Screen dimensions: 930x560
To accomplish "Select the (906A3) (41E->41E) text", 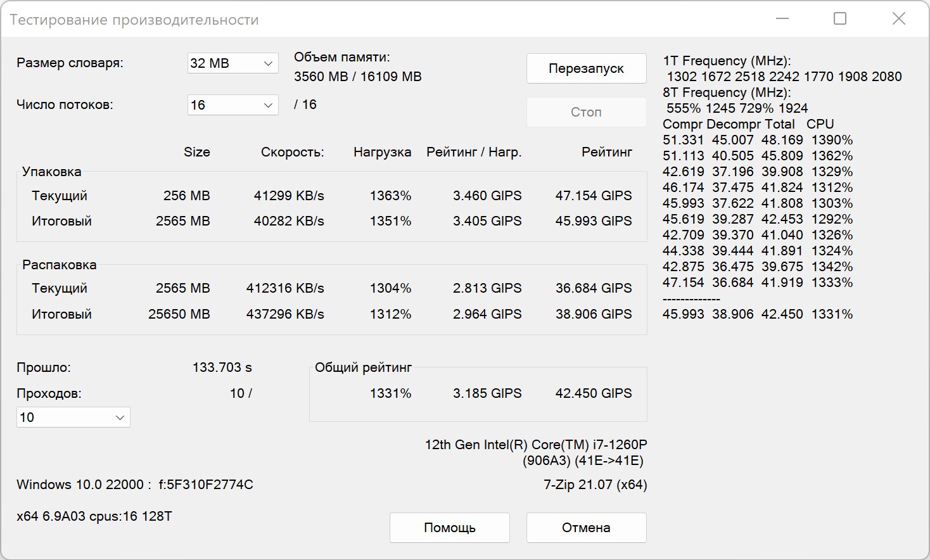I will pyautogui.click(x=583, y=461).
